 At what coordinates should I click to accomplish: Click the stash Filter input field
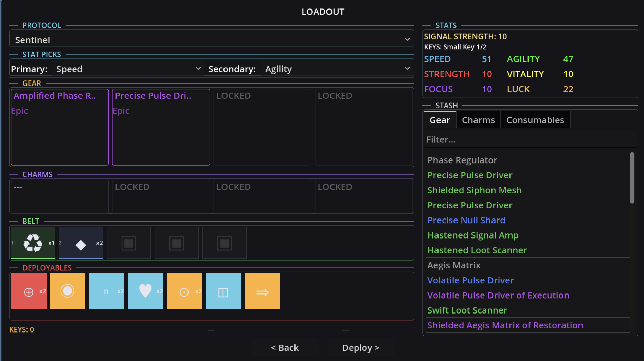[530, 139]
